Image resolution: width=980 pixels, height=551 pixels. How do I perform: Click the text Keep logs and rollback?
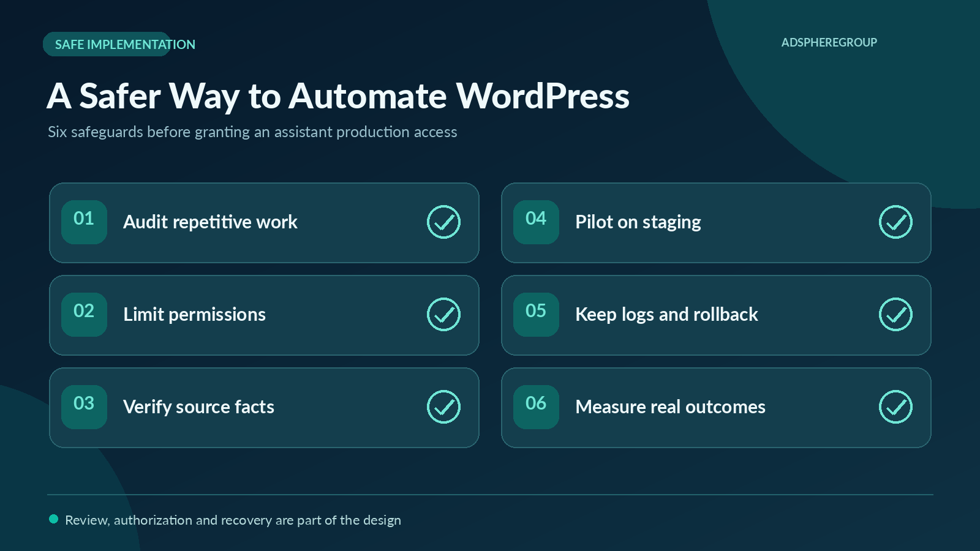(x=666, y=315)
